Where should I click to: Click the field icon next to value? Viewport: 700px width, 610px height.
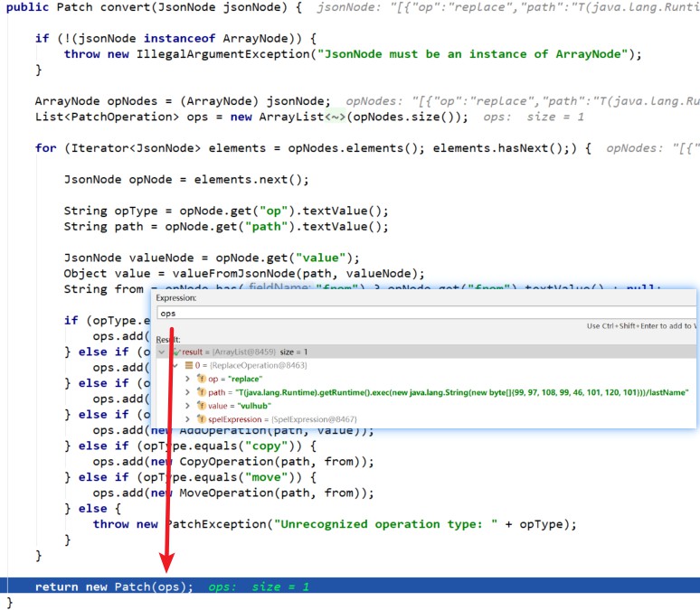point(202,406)
